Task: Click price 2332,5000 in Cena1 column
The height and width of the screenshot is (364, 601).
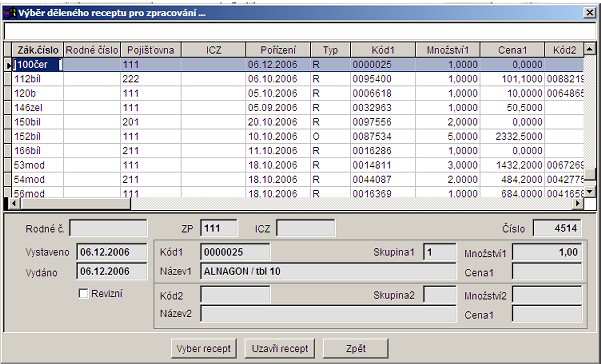Action: pos(519,136)
